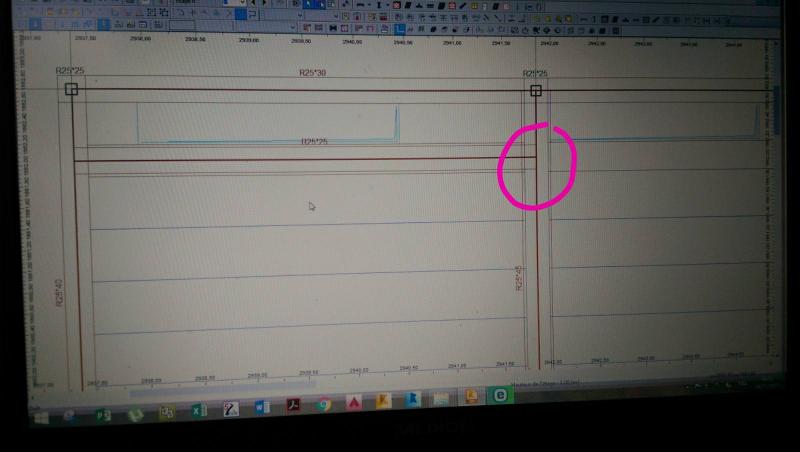This screenshot has width=800, height=452.
Task: Click the vertical scrollbar at the drawing's right edge
Action: pos(778,110)
